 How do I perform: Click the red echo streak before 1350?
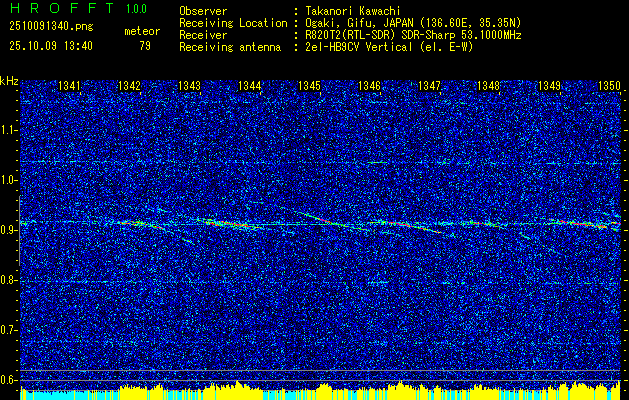pyautogui.click(x=581, y=224)
